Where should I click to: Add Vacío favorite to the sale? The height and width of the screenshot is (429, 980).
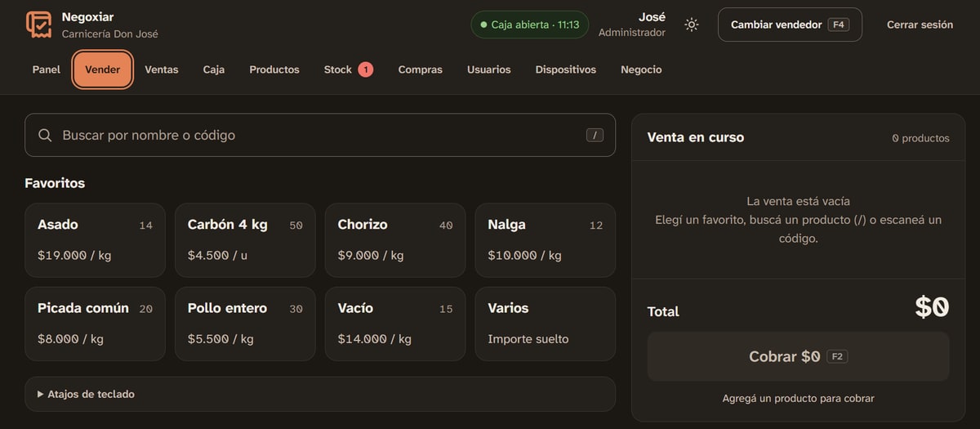pos(395,324)
